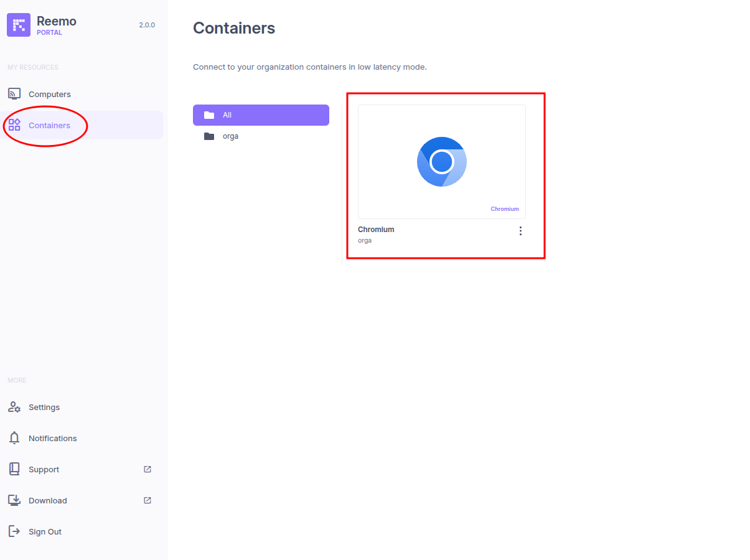Image resolution: width=750 pixels, height=560 pixels.
Task: Click the PORTAL subtitle text
Action: pyautogui.click(x=49, y=33)
